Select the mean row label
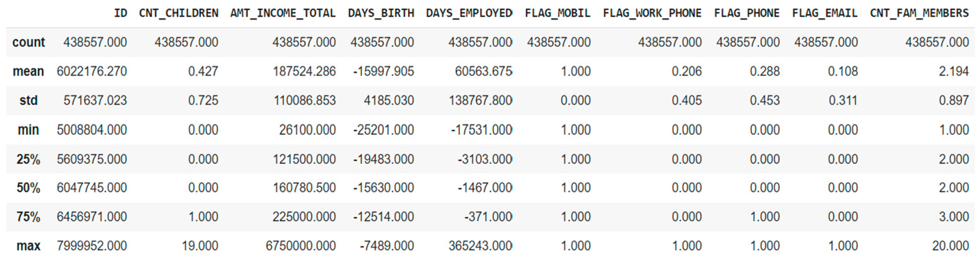 (28, 71)
